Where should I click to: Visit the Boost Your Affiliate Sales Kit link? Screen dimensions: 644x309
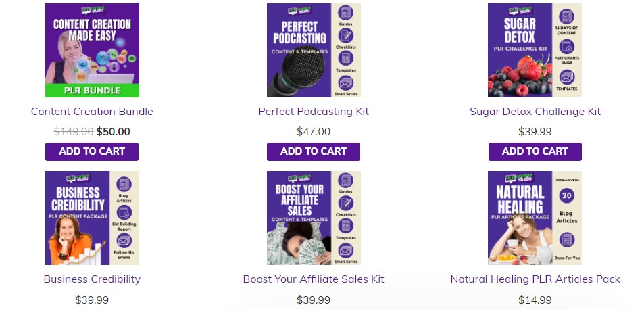click(x=314, y=279)
